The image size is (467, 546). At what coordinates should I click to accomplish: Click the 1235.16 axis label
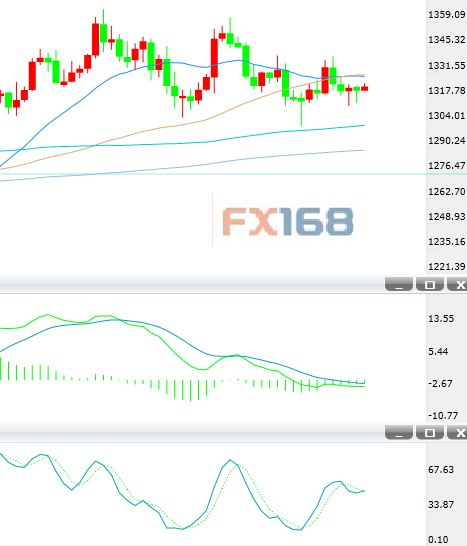point(447,242)
